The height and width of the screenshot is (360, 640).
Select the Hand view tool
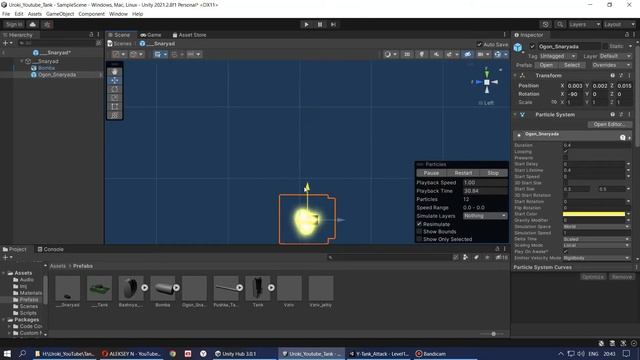[115, 72]
